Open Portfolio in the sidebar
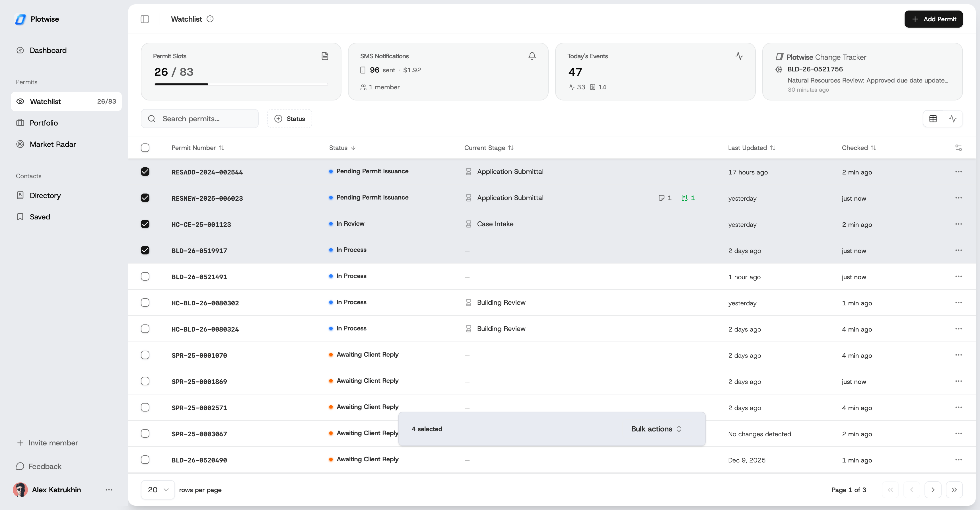The image size is (980, 510). pos(44,123)
